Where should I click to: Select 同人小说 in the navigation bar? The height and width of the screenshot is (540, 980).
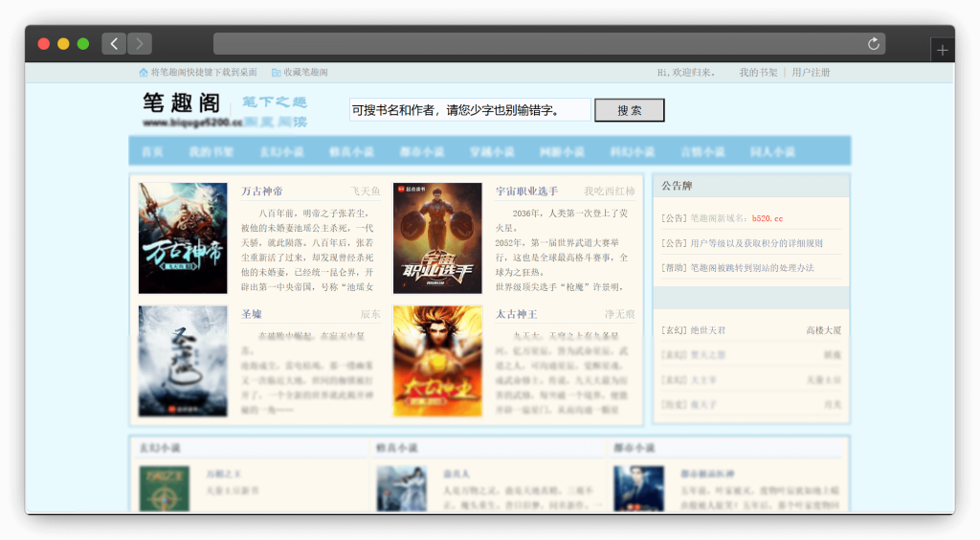[772, 152]
